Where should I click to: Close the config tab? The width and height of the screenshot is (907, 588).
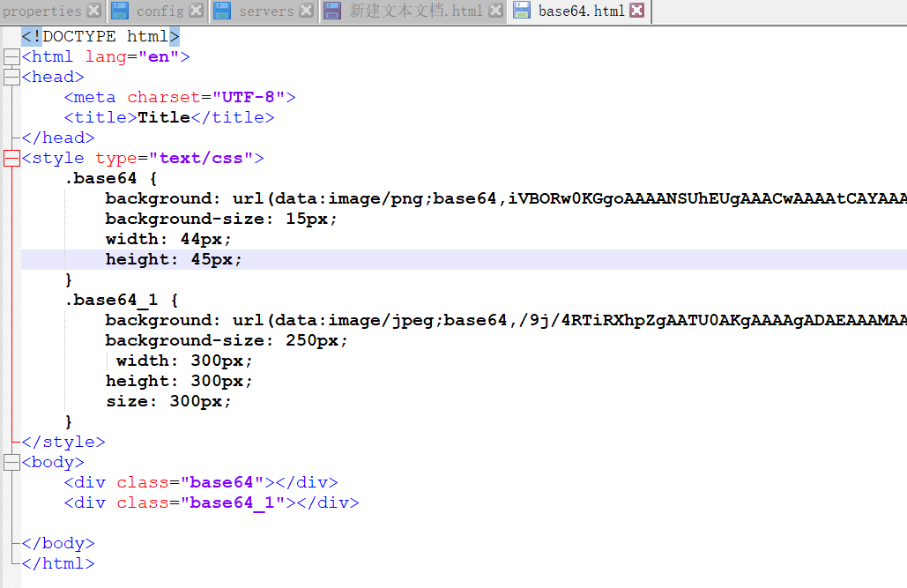(197, 11)
